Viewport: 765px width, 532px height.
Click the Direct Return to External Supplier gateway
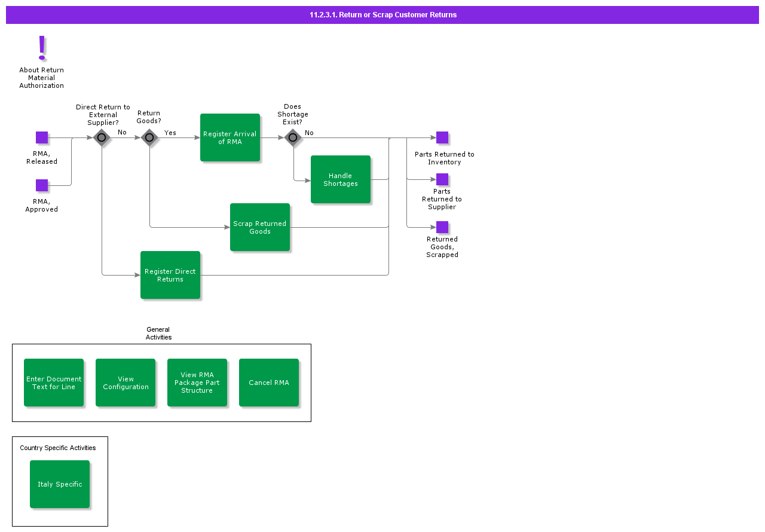tap(102, 137)
